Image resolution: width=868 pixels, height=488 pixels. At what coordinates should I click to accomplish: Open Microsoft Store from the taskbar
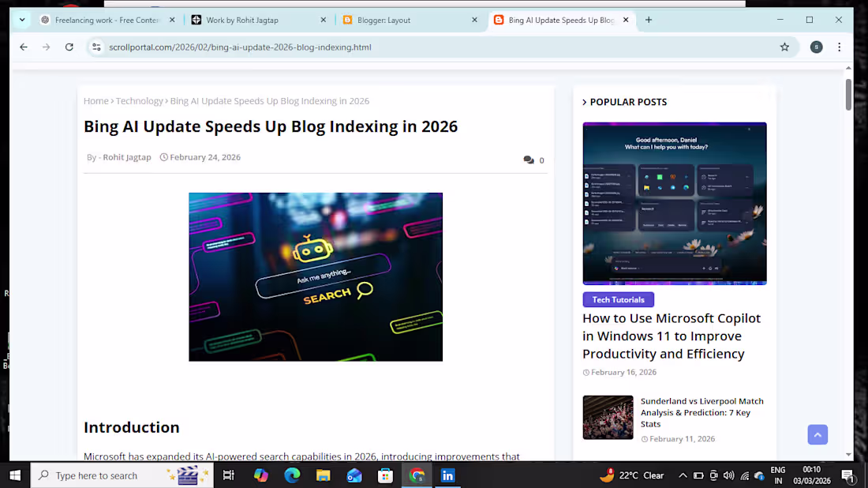385,475
